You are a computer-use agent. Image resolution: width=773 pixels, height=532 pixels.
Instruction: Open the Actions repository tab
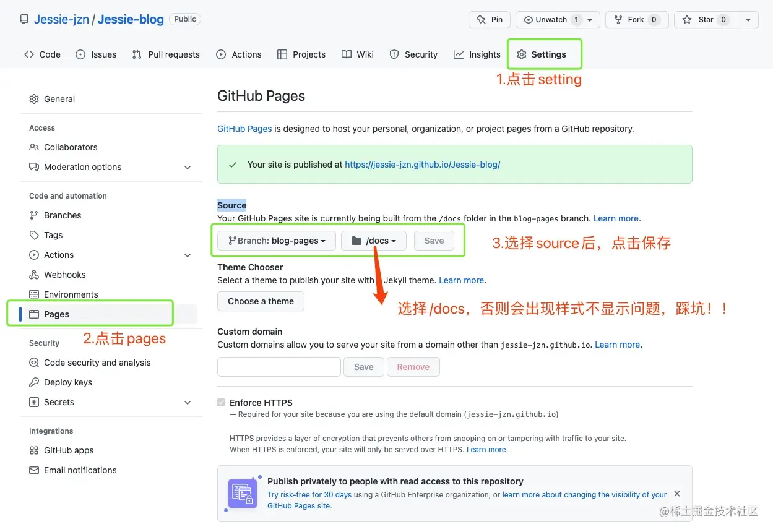(x=239, y=54)
